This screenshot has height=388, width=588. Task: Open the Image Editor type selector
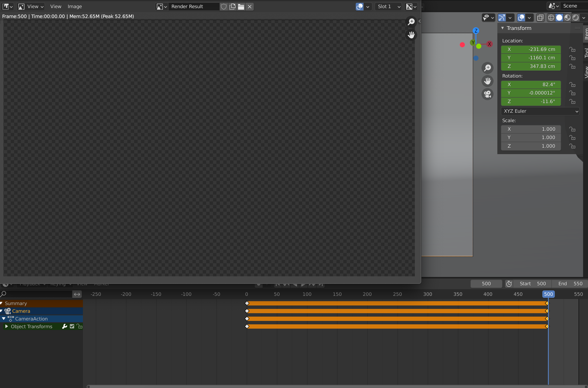click(7, 6)
